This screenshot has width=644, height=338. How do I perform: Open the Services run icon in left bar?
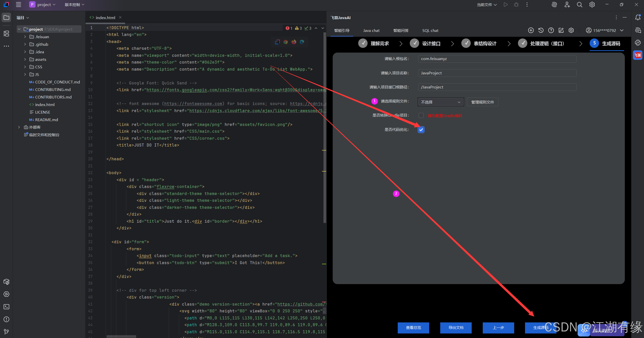point(6,294)
